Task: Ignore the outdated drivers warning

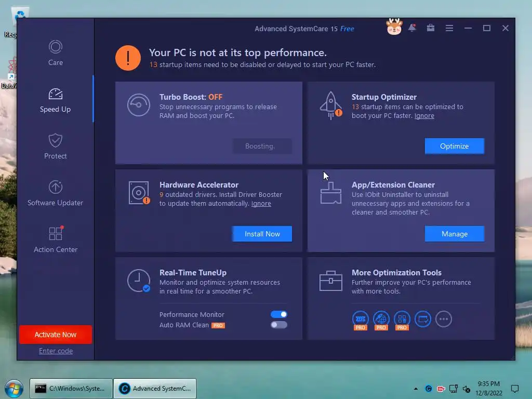Action: click(261, 204)
